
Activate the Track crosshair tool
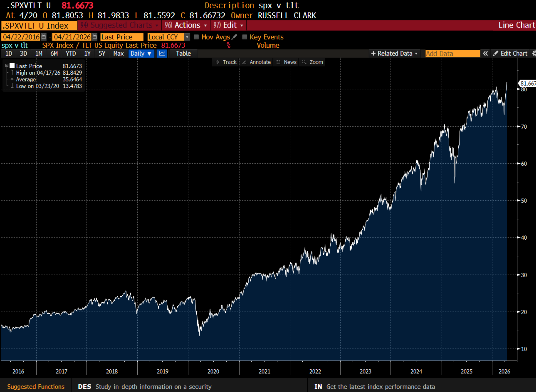(x=226, y=62)
